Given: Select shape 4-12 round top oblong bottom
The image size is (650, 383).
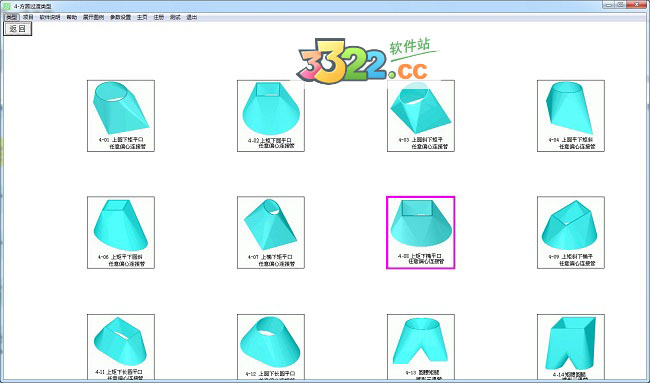Looking at the screenshot, I should 271,347.
